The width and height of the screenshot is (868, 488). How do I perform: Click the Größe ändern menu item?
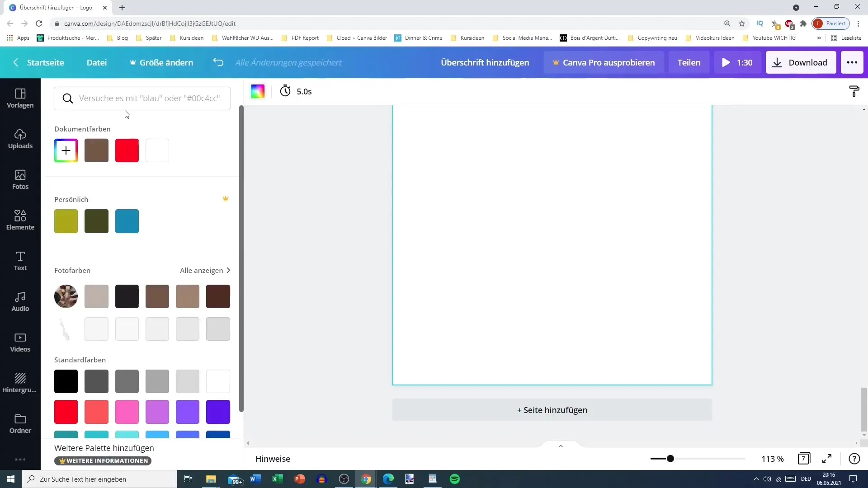(161, 62)
